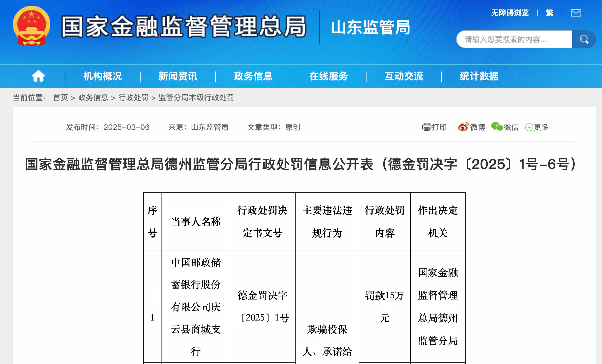Click 微博 share label
The image size is (602, 364).
click(478, 127)
